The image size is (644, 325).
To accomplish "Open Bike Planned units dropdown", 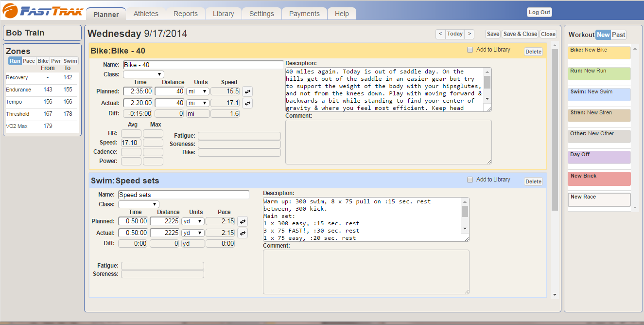I will pos(198,91).
